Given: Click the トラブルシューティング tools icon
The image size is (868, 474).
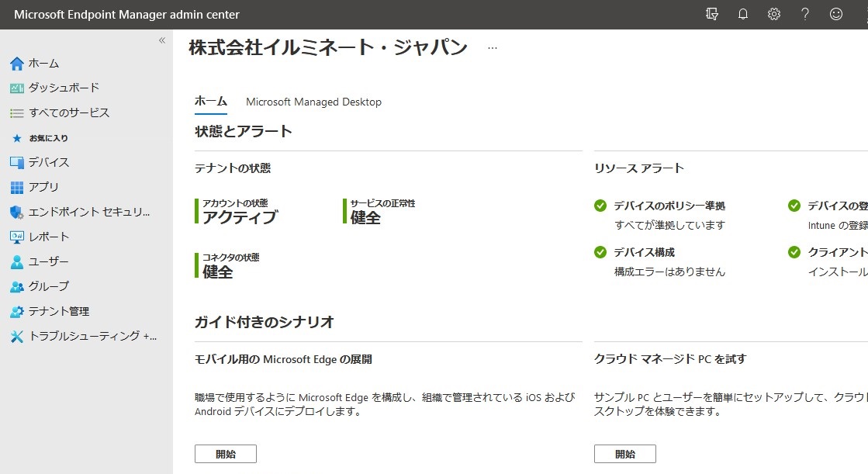Looking at the screenshot, I should pyautogui.click(x=17, y=337).
